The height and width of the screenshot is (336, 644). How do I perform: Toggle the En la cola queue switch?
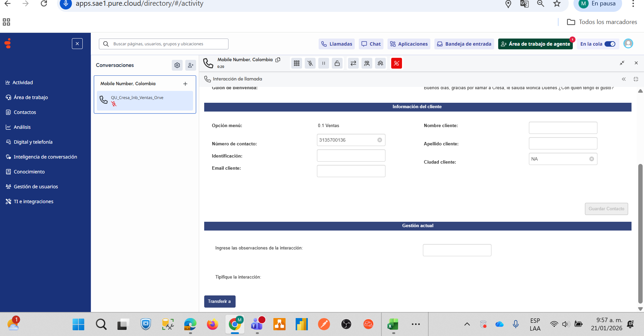[610, 44]
